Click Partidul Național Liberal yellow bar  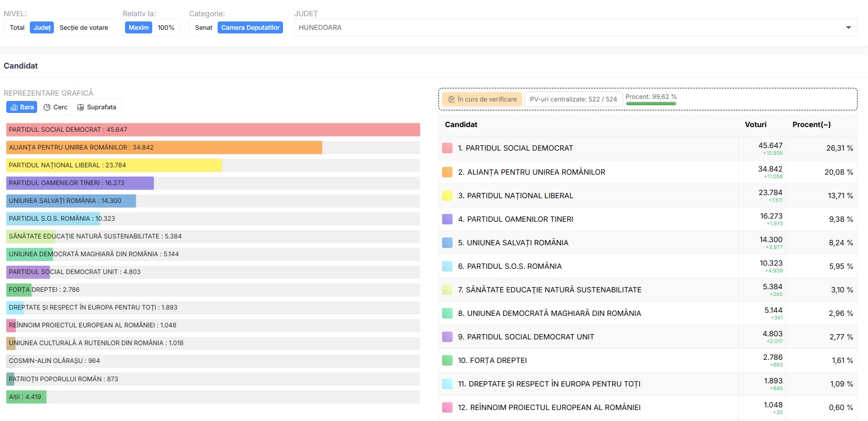click(114, 165)
